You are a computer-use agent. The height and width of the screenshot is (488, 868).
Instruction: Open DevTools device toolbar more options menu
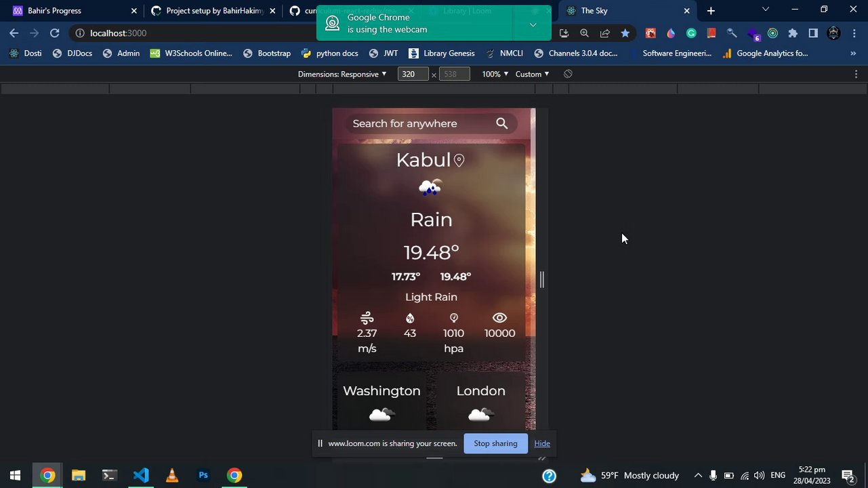click(856, 74)
